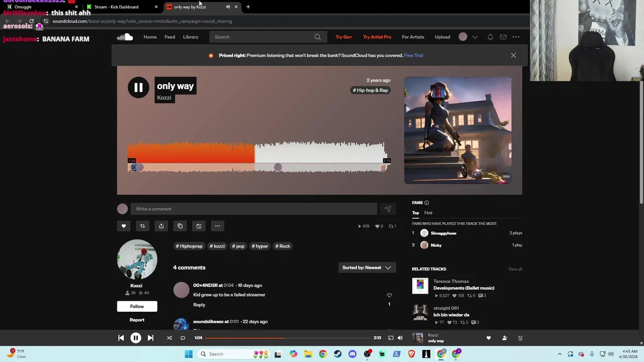Open Discord from the taskbar

[x=352, y=354]
